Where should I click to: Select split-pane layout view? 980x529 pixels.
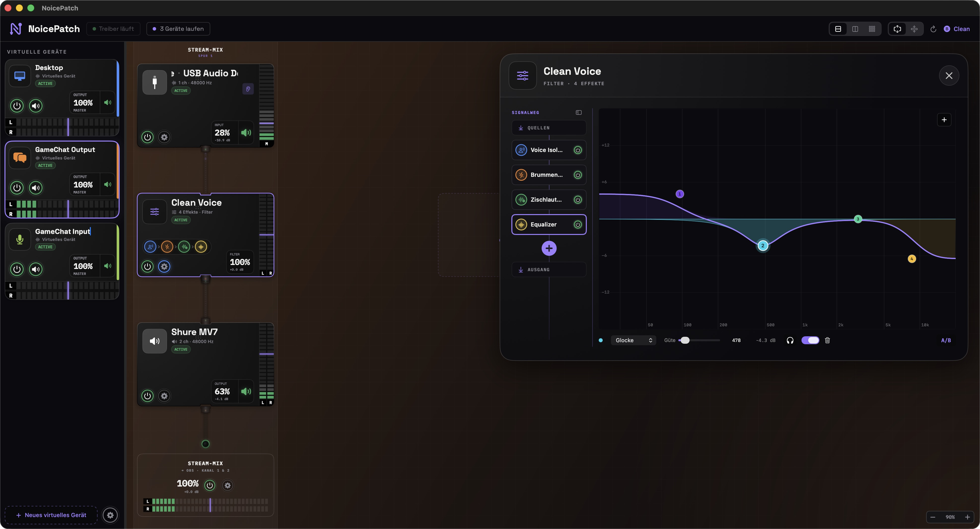click(855, 29)
